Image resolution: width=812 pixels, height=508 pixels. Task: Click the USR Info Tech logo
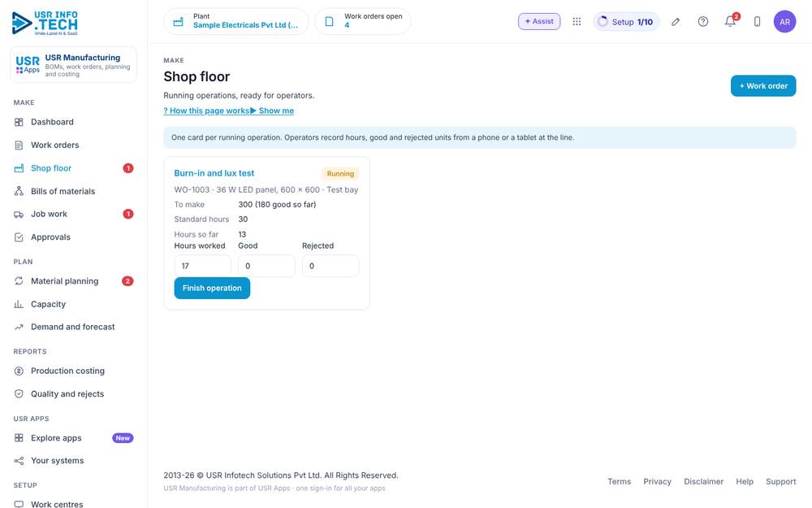pyautogui.click(x=45, y=24)
